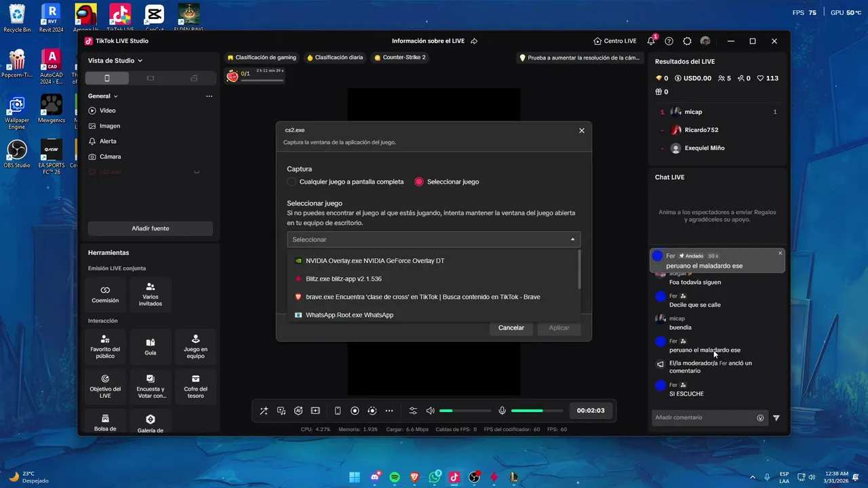
Task: Adjust the speaker volume slider
Action: coord(465,411)
